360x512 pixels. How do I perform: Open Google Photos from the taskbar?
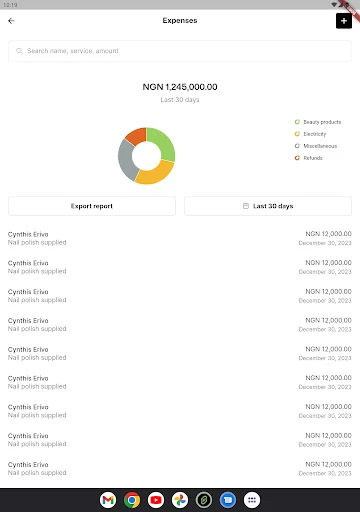pyautogui.click(x=180, y=500)
